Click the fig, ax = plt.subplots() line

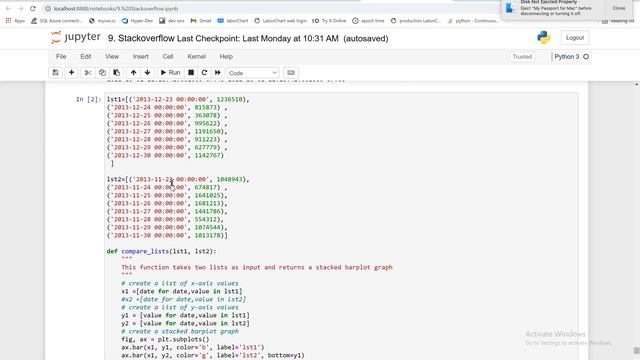(x=165, y=339)
